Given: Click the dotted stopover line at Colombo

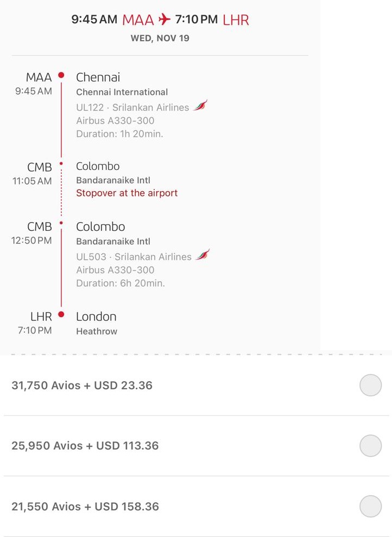Looking at the screenshot, I should [x=61, y=193].
